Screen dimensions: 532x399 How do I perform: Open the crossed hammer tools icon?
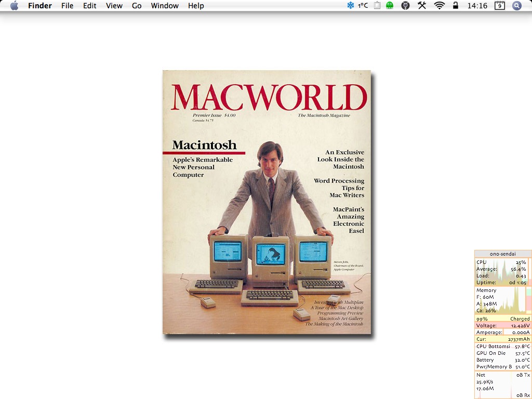coord(422,5)
